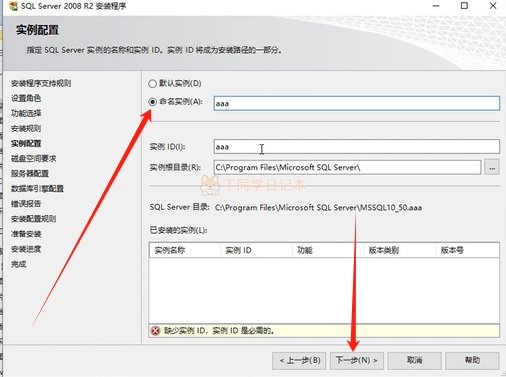The width and height of the screenshot is (506, 377).
Task: Select the 默认实例(D) radio button
Action: coord(152,84)
